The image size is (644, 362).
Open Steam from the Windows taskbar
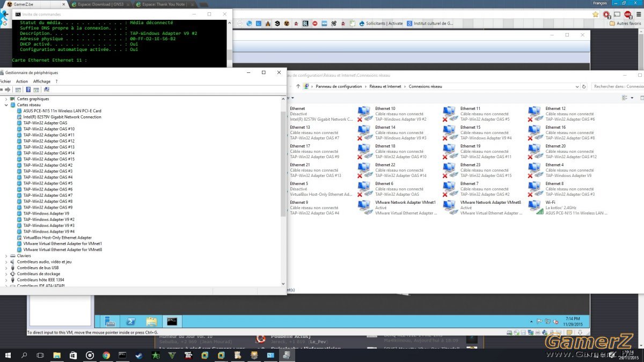point(139,355)
